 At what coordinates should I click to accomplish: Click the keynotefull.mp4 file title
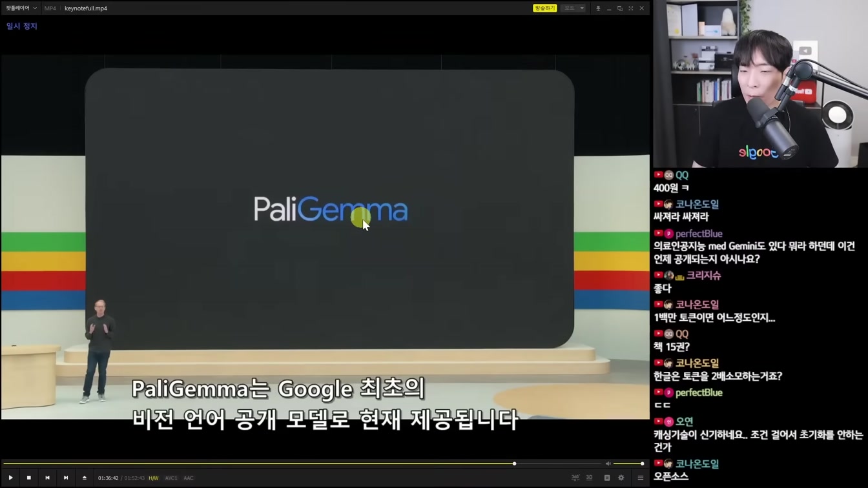click(x=86, y=8)
